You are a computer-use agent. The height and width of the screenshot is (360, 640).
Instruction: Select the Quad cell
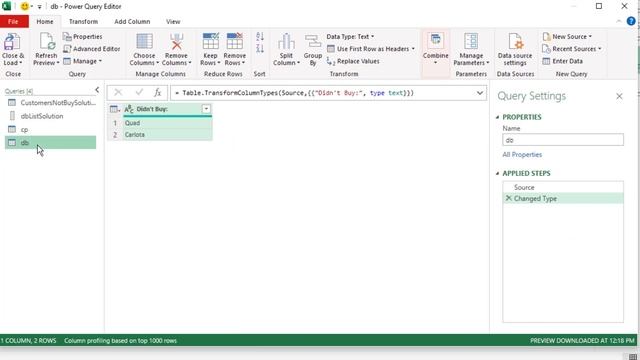[167, 123]
